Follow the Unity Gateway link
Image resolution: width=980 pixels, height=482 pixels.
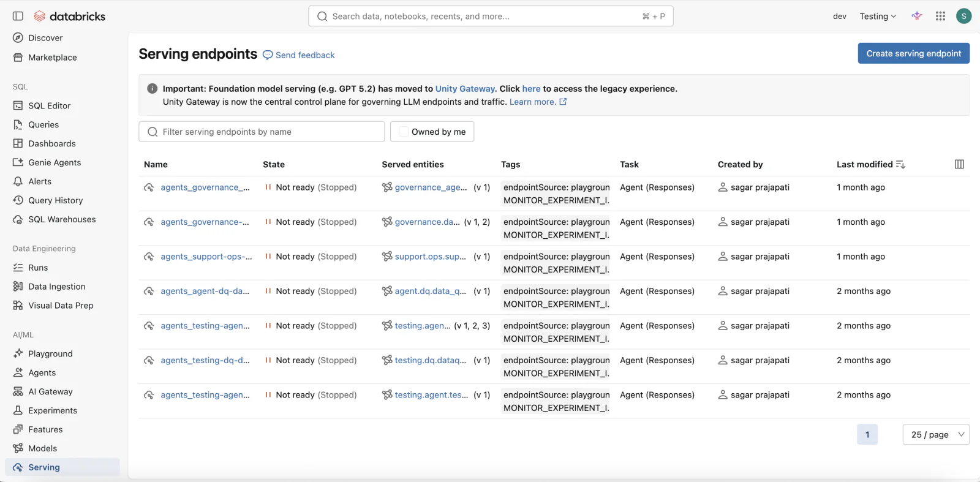coord(465,89)
